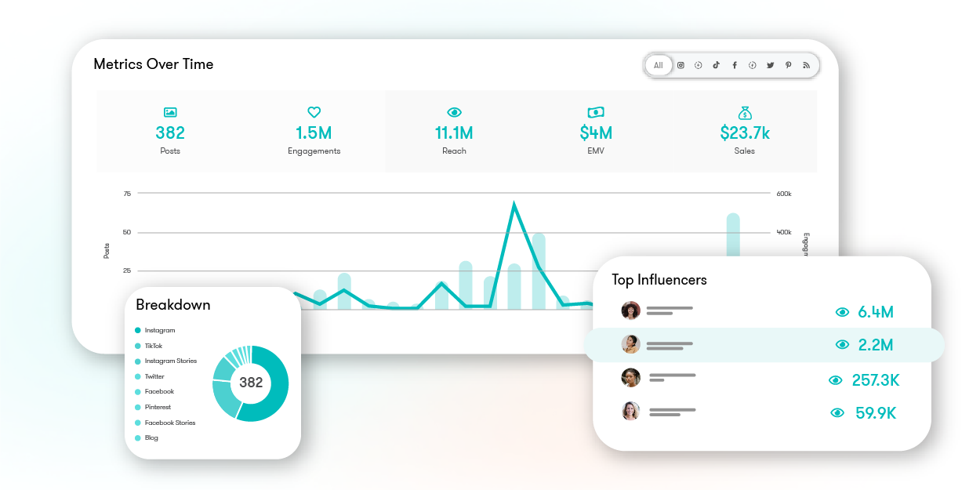
Task: Select the Twitter filter icon
Action: (x=770, y=65)
